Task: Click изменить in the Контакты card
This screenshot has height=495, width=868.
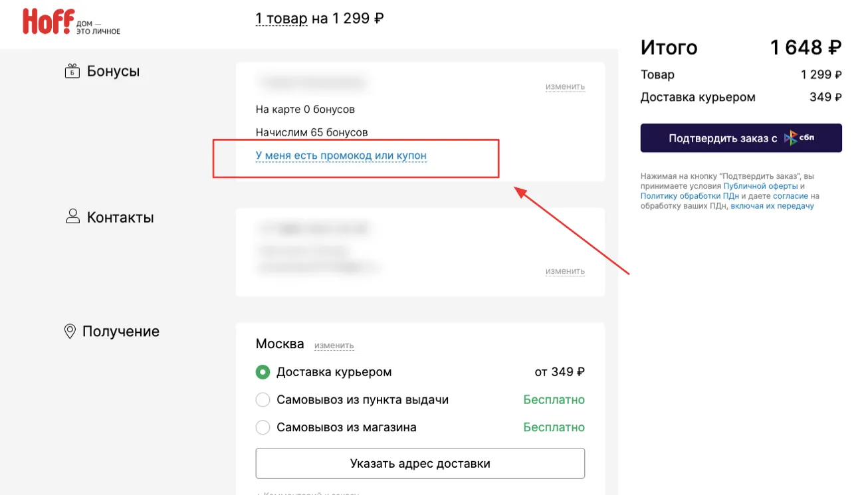Action: [565, 271]
